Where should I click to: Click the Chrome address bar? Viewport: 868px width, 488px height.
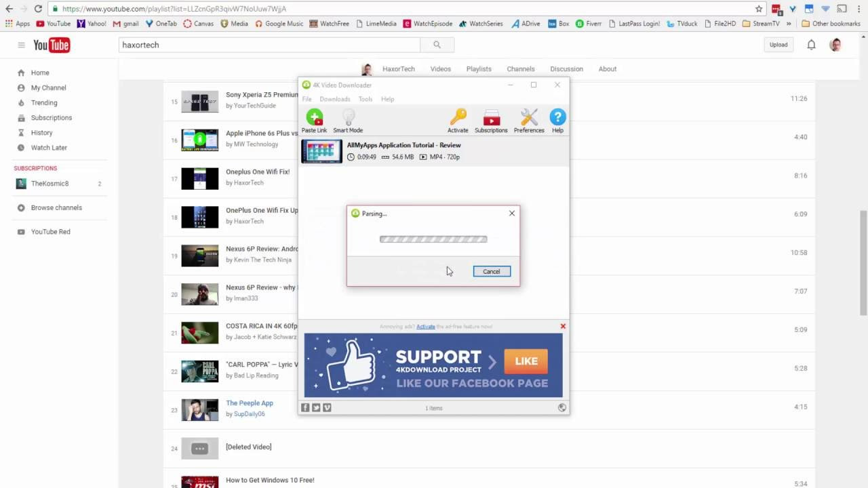point(407,9)
